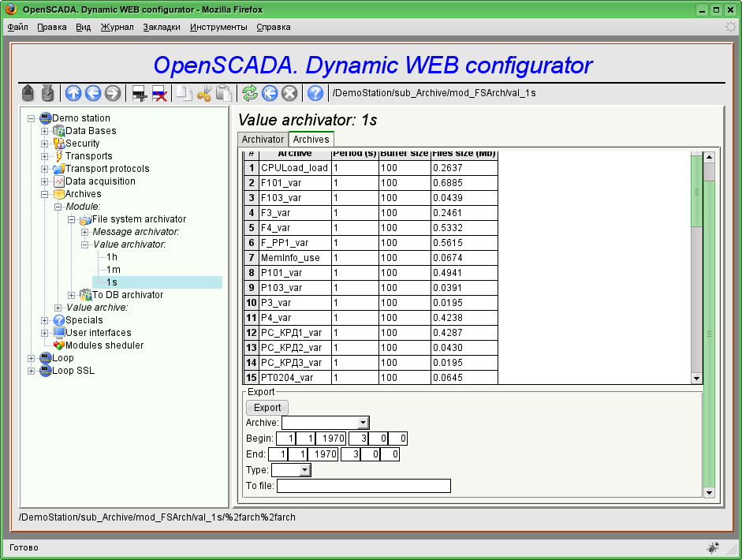The height and width of the screenshot is (560, 742).
Task: Click the Begin year field
Action: pyautogui.click(x=330, y=439)
